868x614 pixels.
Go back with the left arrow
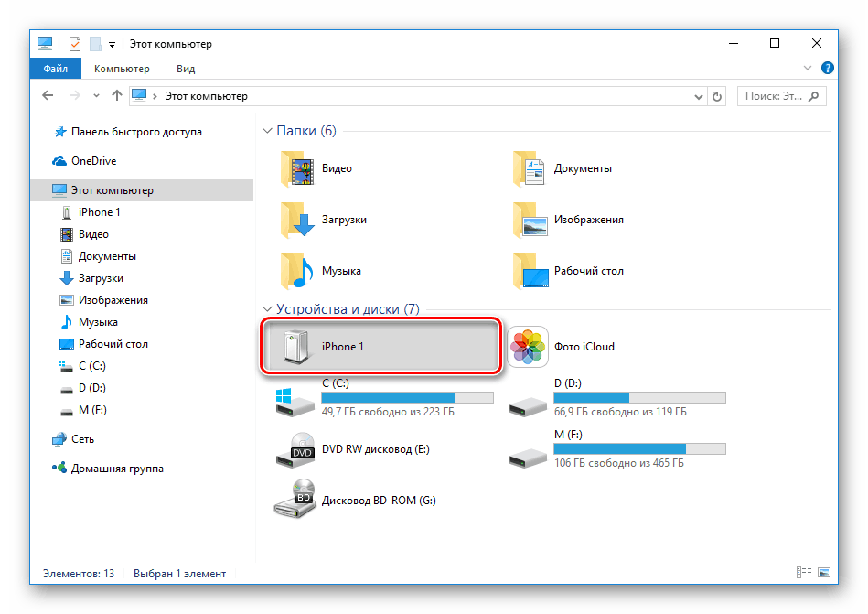coord(48,96)
